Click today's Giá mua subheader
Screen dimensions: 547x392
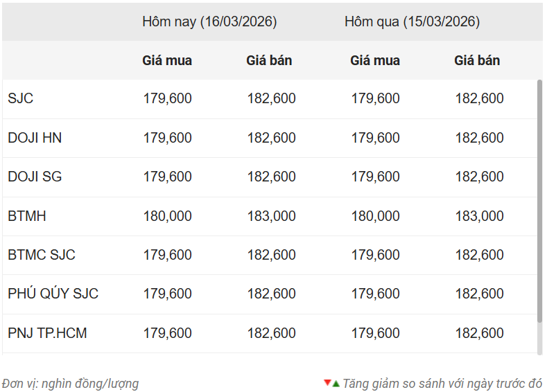coord(167,60)
